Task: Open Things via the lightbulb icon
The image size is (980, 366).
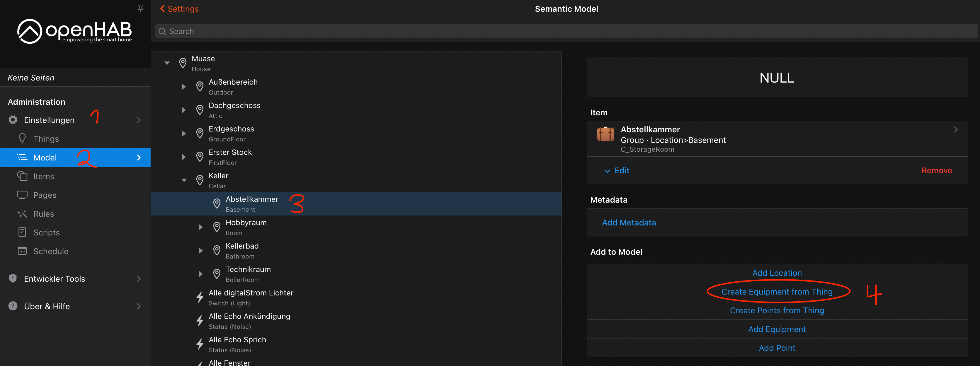Action: tap(22, 138)
